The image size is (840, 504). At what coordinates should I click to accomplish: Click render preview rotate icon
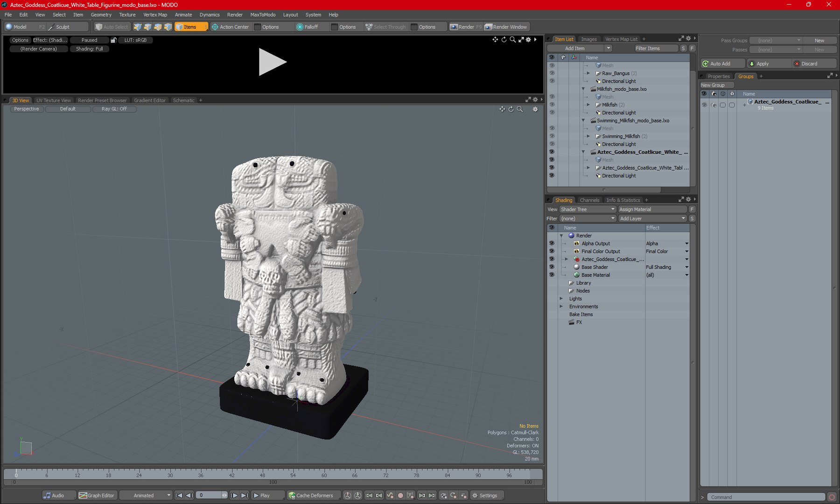pos(504,40)
